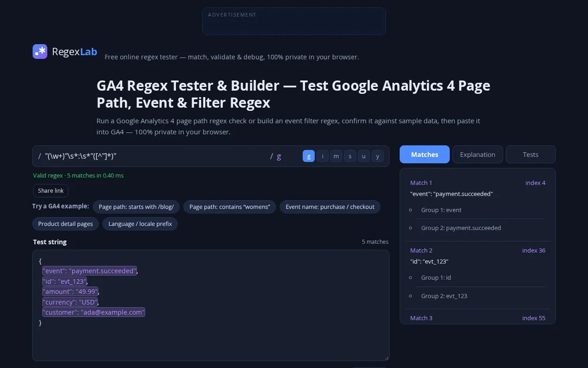Click the highlighted "event": "payment.succeeded" match in test string
Viewport: 588px width, 368px height.
point(90,271)
